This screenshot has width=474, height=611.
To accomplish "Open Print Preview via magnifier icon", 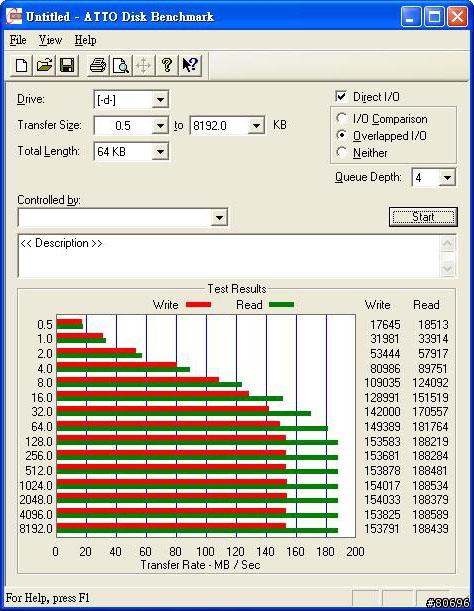I will pos(120,65).
